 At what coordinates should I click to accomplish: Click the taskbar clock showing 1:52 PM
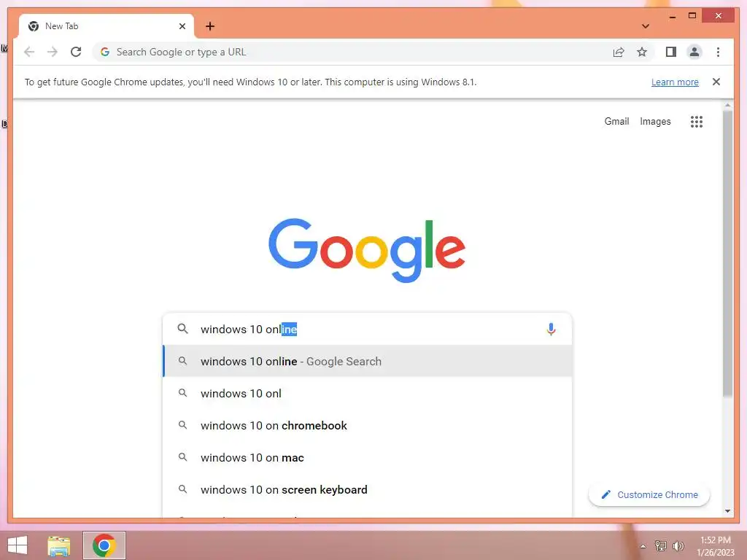point(716,546)
